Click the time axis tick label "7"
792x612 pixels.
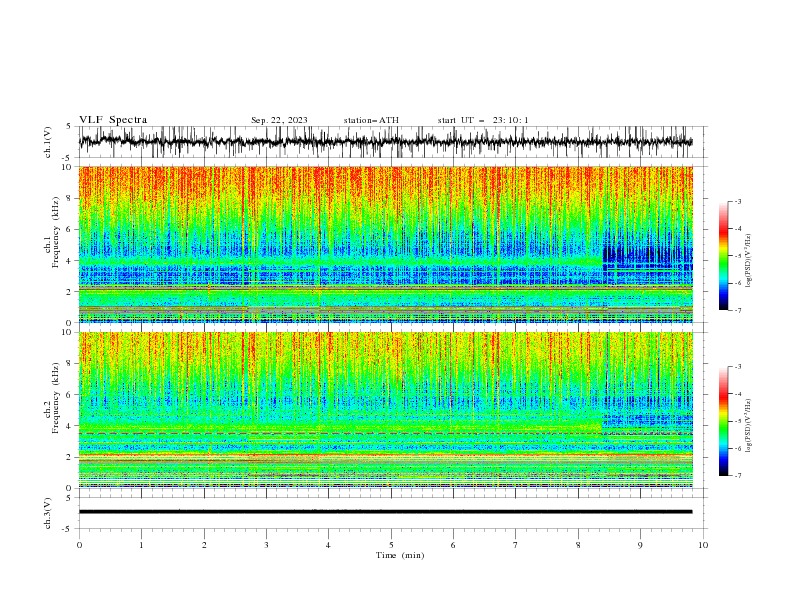(x=516, y=545)
